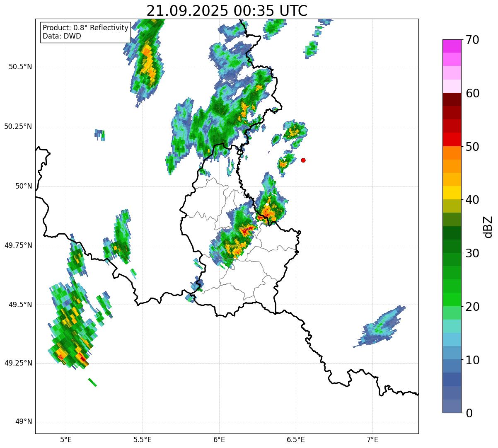This screenshot has height=448, width=498.
Task: Click latitude label 49.25°N
Action: 18,363
